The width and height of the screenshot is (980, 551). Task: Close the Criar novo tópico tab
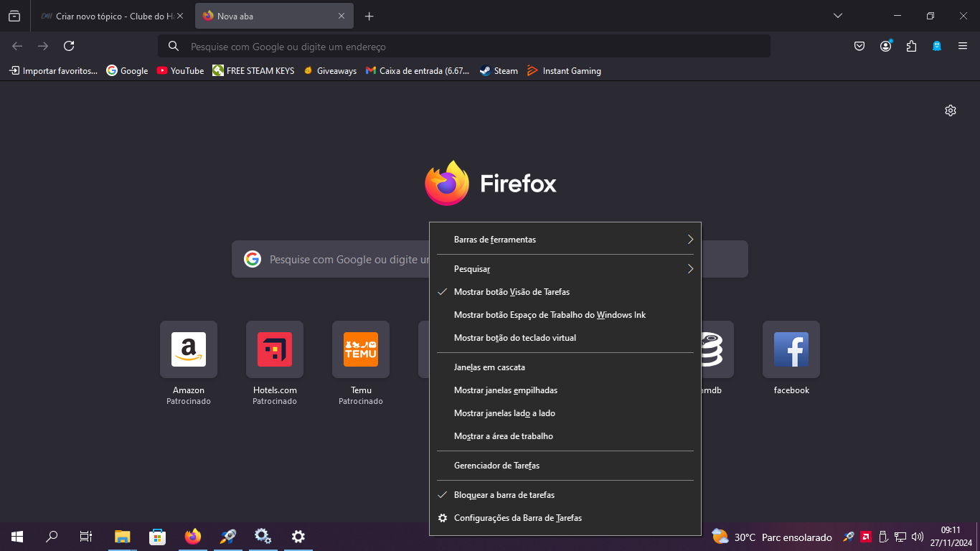(x=179, y=16)
